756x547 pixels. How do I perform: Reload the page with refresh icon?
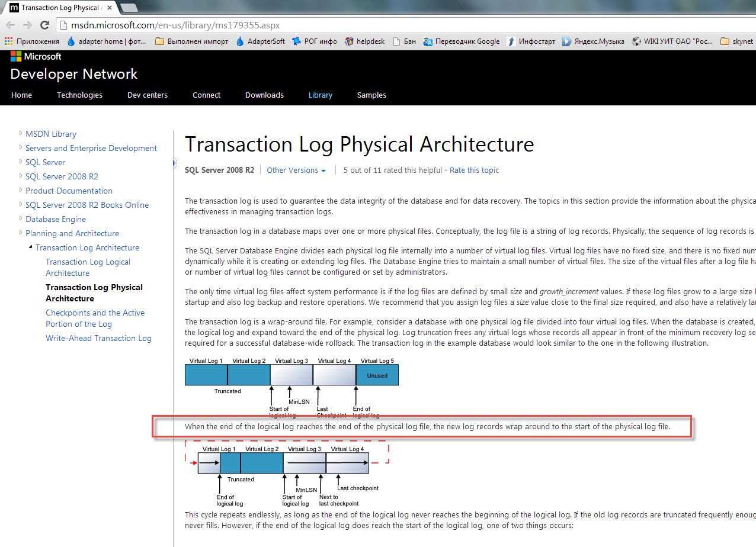click(44, 25)
